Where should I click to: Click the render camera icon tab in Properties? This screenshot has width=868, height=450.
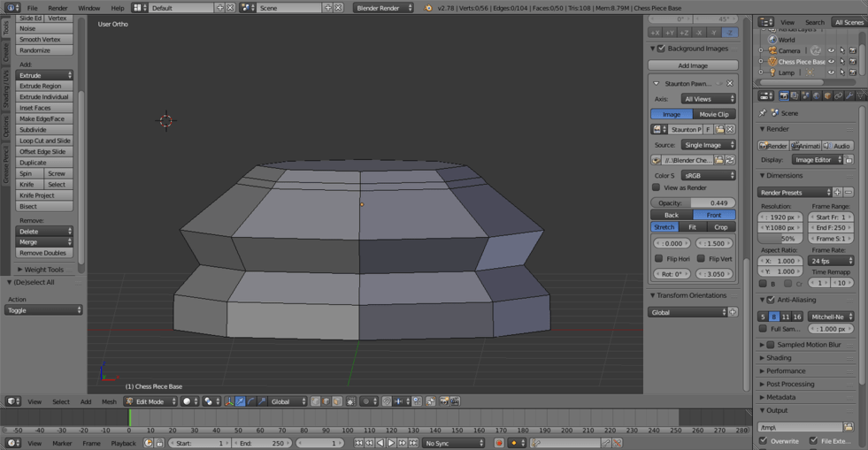coord(784,95)
